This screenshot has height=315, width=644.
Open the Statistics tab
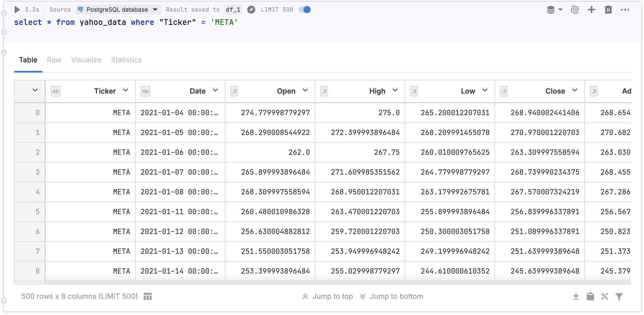coord(126,60)
